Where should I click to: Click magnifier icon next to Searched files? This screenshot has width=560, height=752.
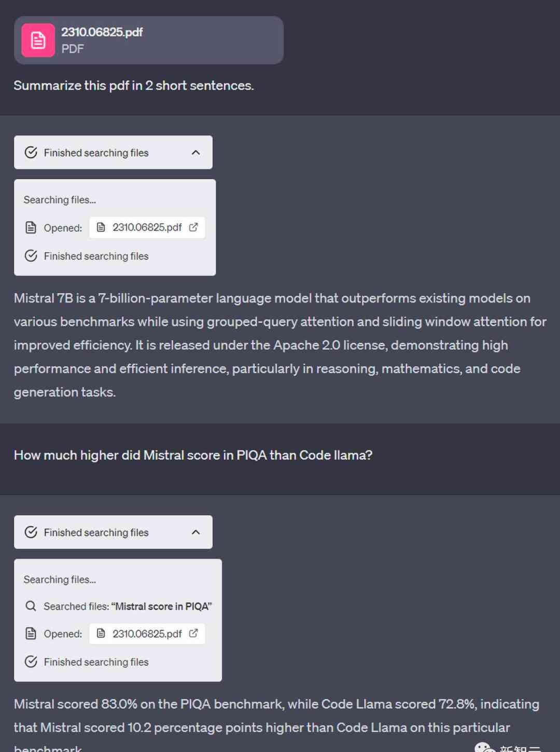click(31, 606)
